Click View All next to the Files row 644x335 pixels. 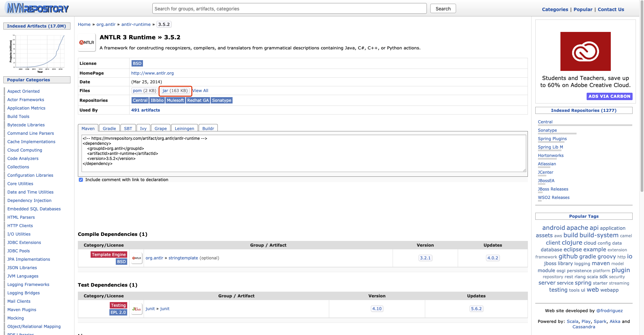(200, 90)
